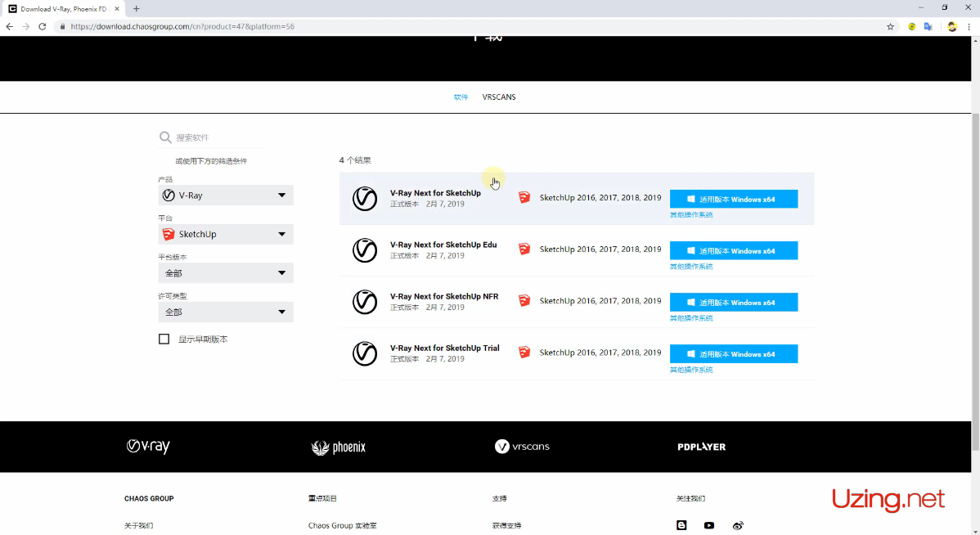
Task: Open 其他操作系统 link under Trial result
Action: pos(691,370)
